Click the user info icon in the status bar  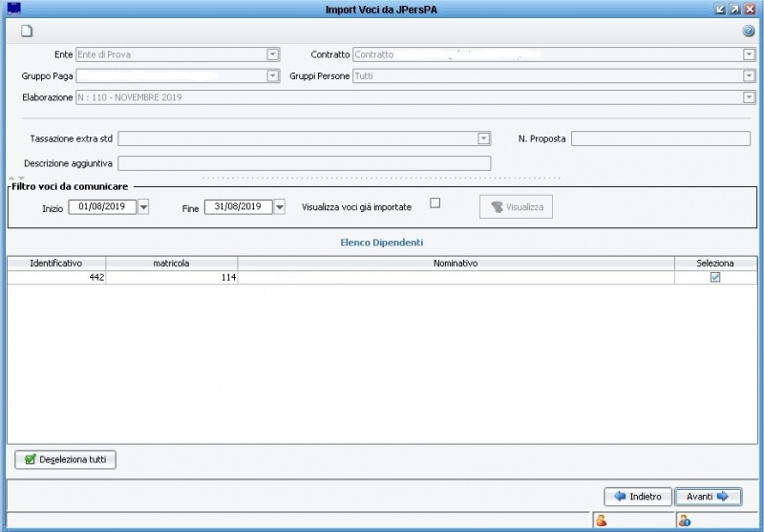click(x=684, y=521)
